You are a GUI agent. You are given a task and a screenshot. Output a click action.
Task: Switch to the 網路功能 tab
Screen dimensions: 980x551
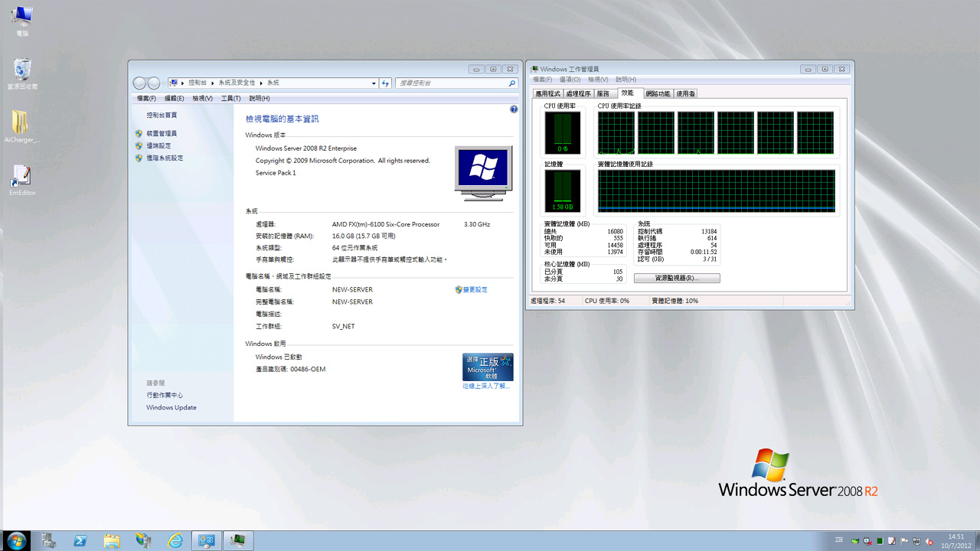[x=658, y=93]
